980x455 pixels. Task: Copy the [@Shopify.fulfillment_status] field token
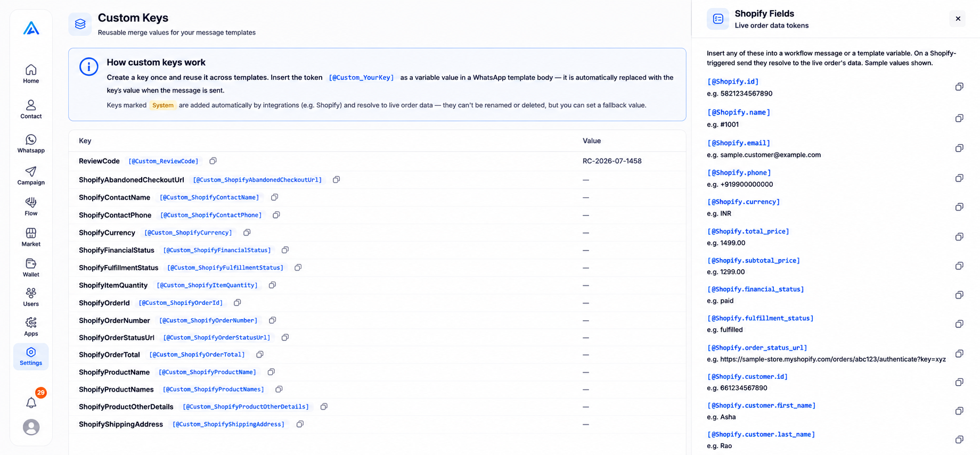(959, 324)
